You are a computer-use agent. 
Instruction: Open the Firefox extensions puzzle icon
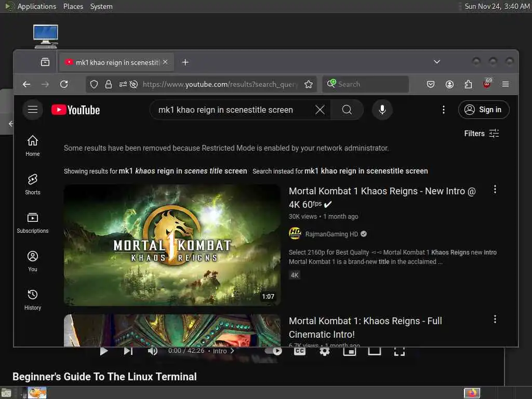tap(468, 84)
